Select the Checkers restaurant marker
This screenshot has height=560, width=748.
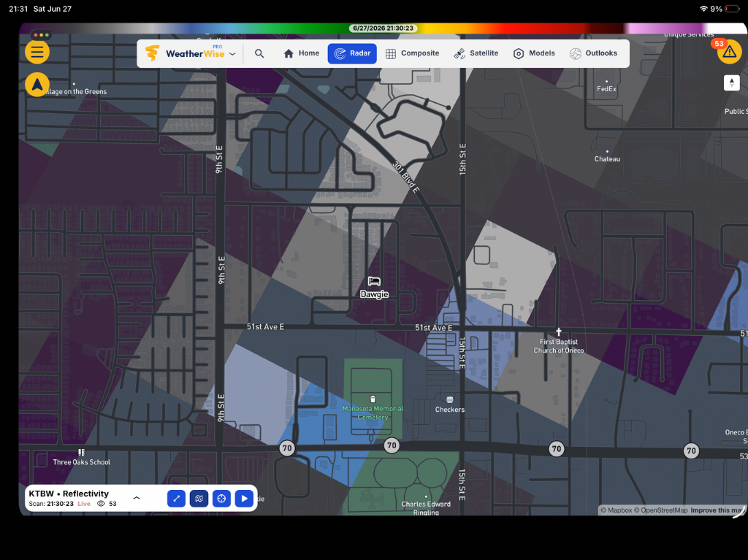pos(449,404)
